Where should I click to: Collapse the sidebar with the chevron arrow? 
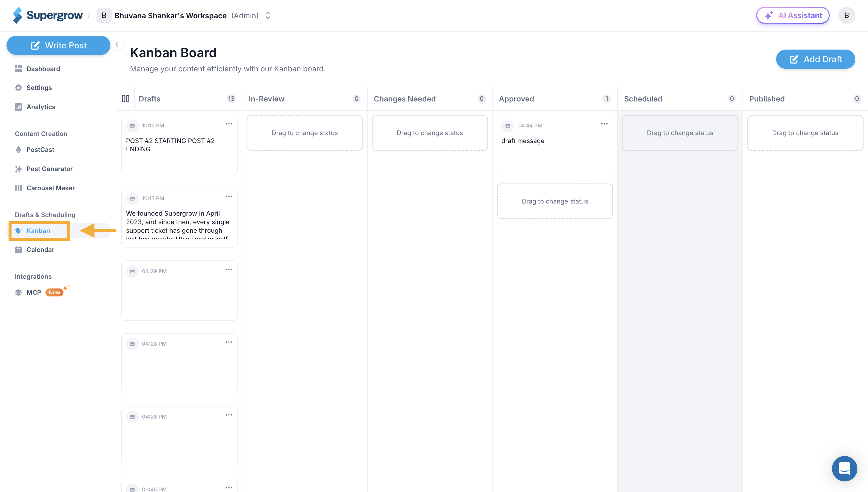pyautogui.click(x=117, y=44)
